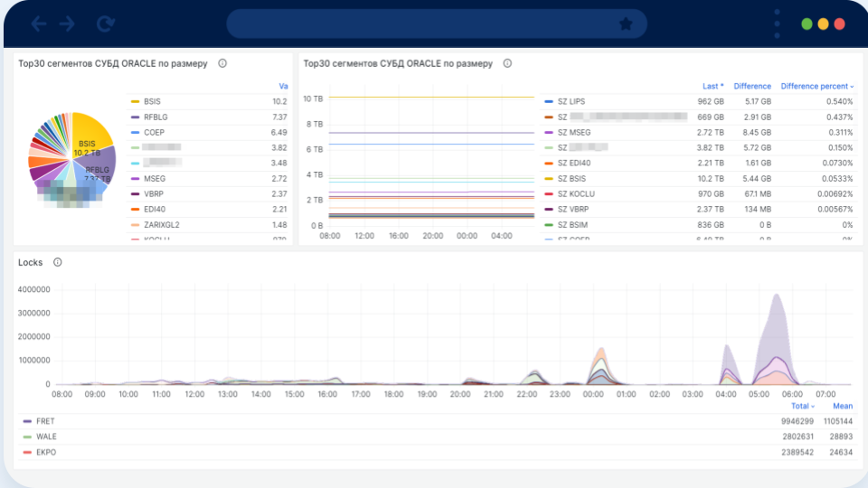Open info icon on time series panel
Image resolution: width=868 pixels, height=488 pixels.
[x=507, y=63]
